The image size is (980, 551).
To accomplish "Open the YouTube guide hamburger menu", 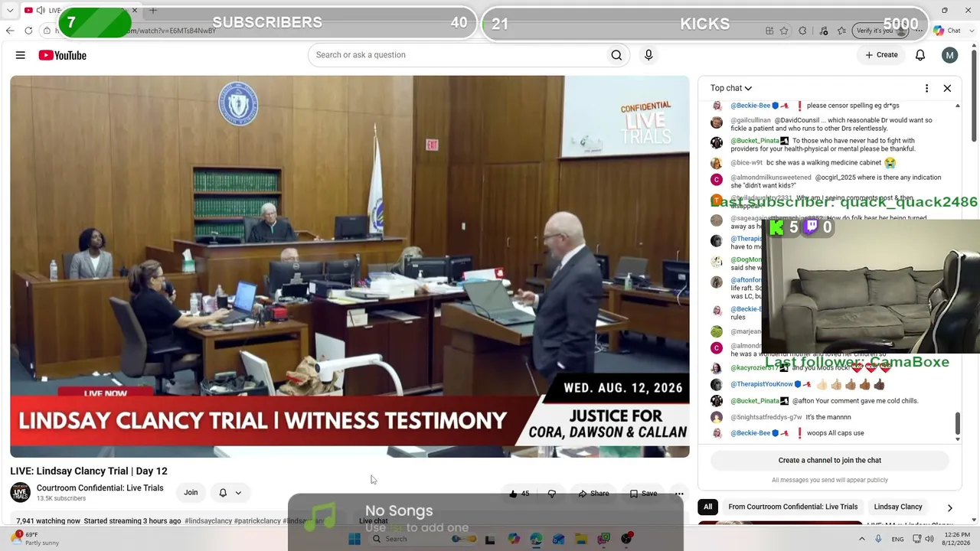I will pyautogui.click(x=21, y=55).
